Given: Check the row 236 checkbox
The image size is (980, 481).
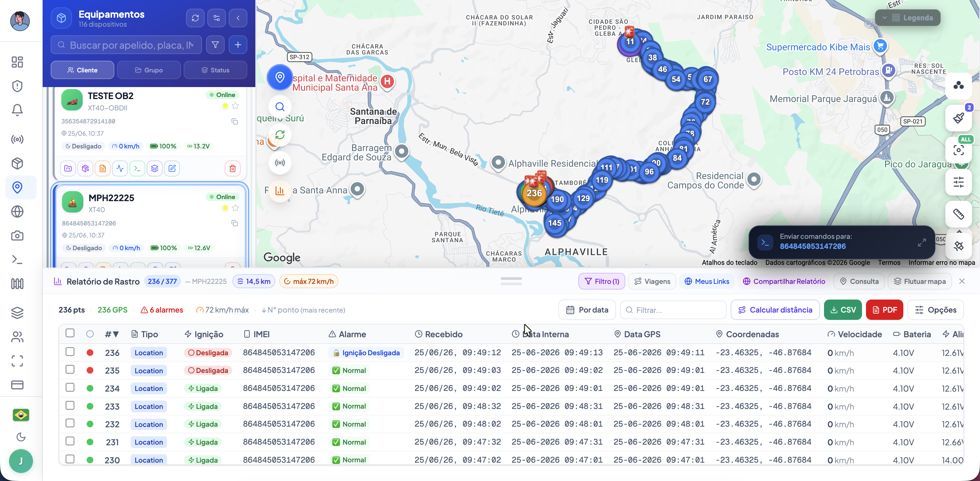Looking at the screenshot, I should pyautogui.click(x=70, y=352).
